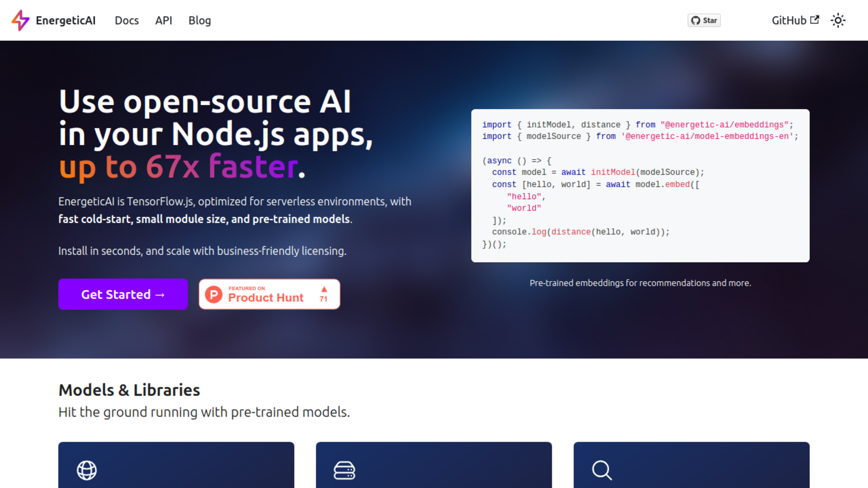The width and height of the screenshot is (868, 488).
Task: Open the GitHub external link
Action: click(x=789, y=21)
